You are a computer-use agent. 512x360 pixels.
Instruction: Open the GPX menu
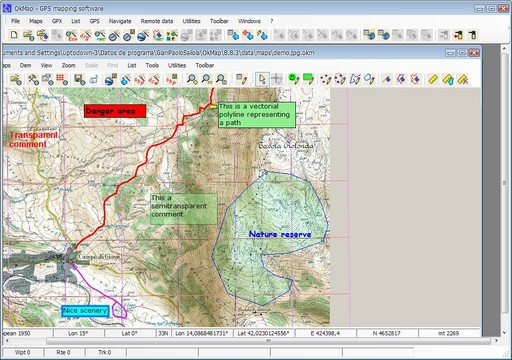tap(57, 21)
